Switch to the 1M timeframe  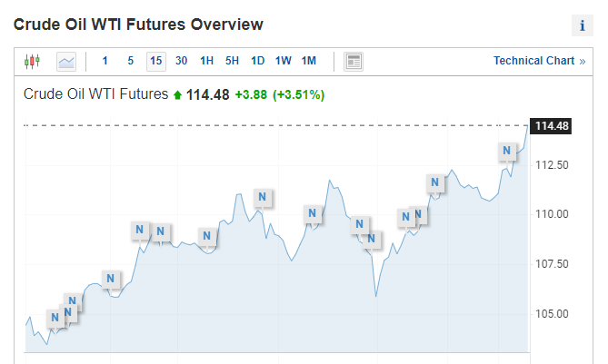click(x=309, y=61)
